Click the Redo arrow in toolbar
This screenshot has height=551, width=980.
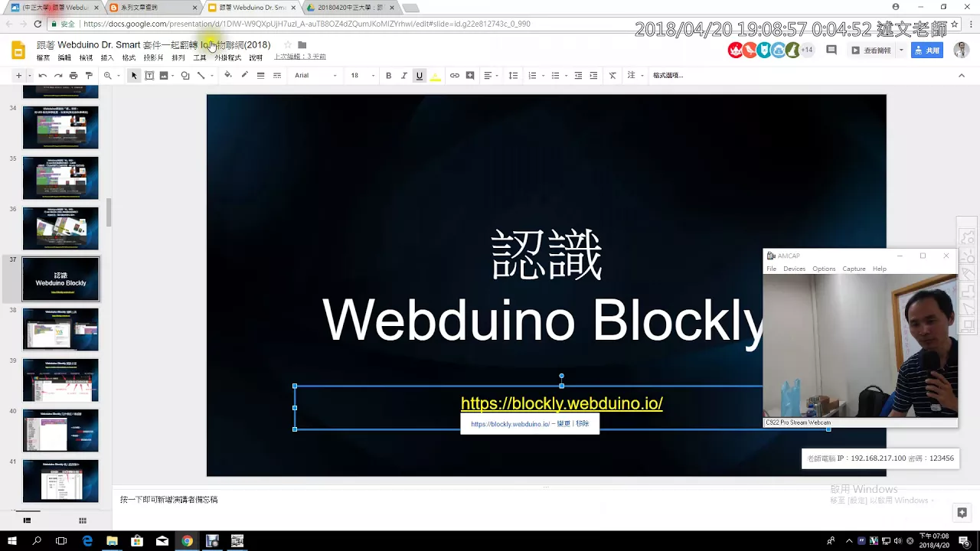pos(58,76)
